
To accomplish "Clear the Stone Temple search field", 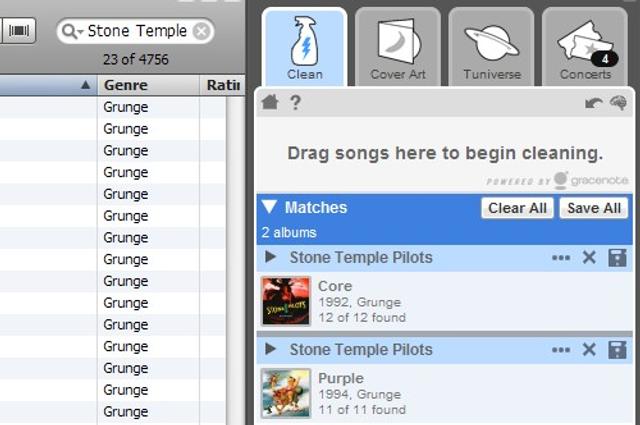I will coord(201,31).
